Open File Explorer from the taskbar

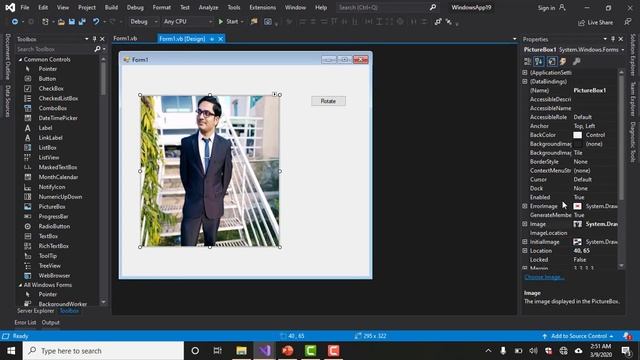point(242,351)
